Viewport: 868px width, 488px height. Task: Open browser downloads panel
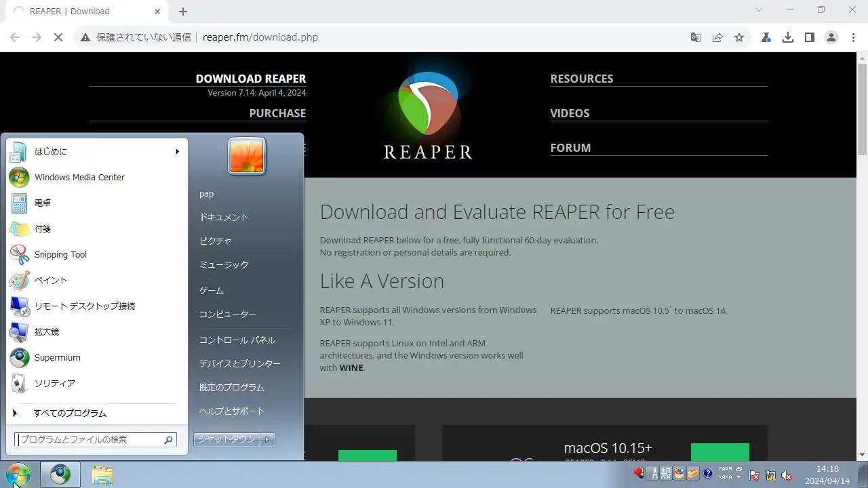(788, 37)
